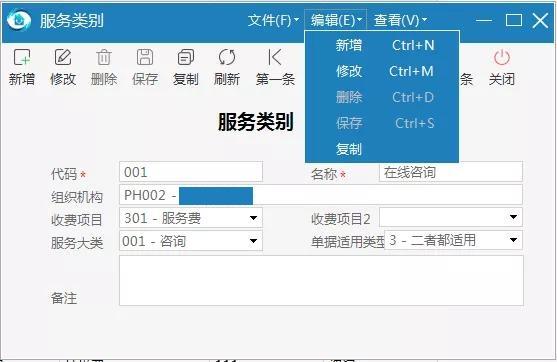Viewport: 557px width, 362px height.
Task: Minimize the 服务类别 window
Action: coord(484,20)
